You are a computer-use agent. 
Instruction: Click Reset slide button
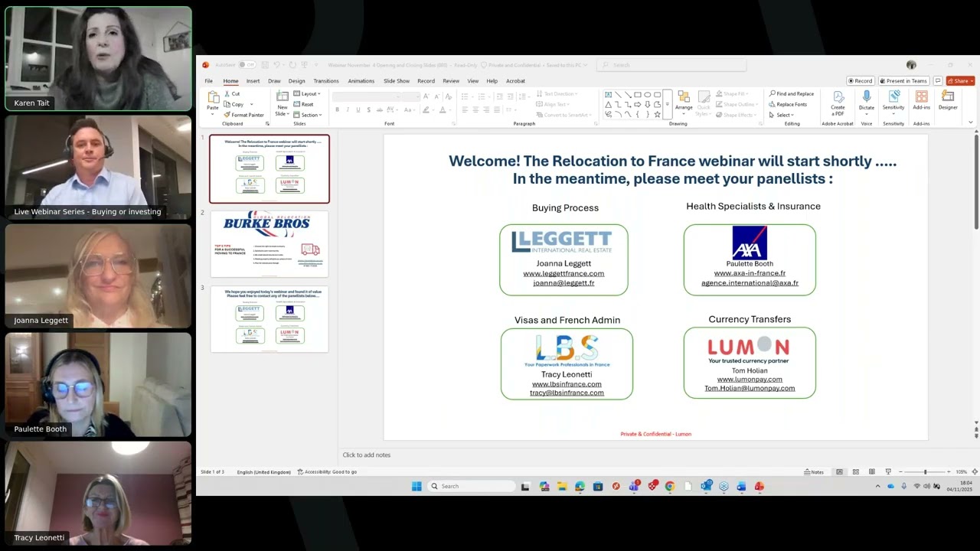click(x=304, y=104)
